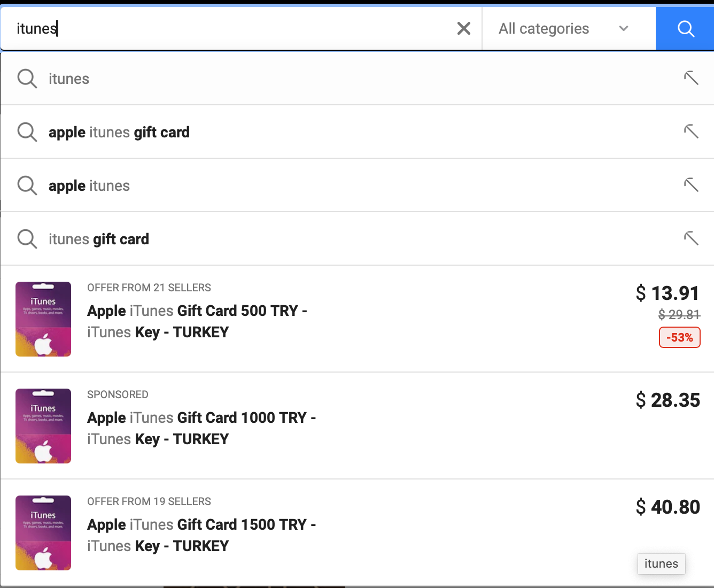Click the "OFFER FROM 19 SELLERS" label

coord(149,501)
